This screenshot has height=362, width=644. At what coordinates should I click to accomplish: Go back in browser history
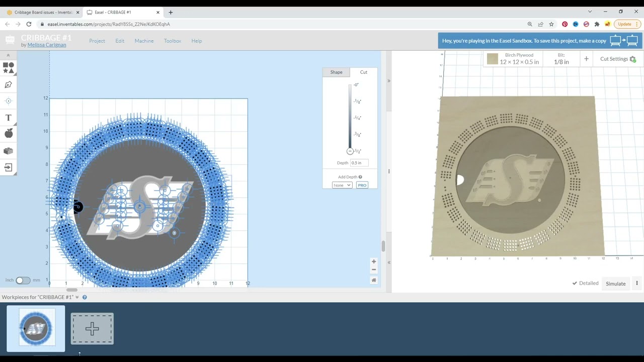click(8, 24)
